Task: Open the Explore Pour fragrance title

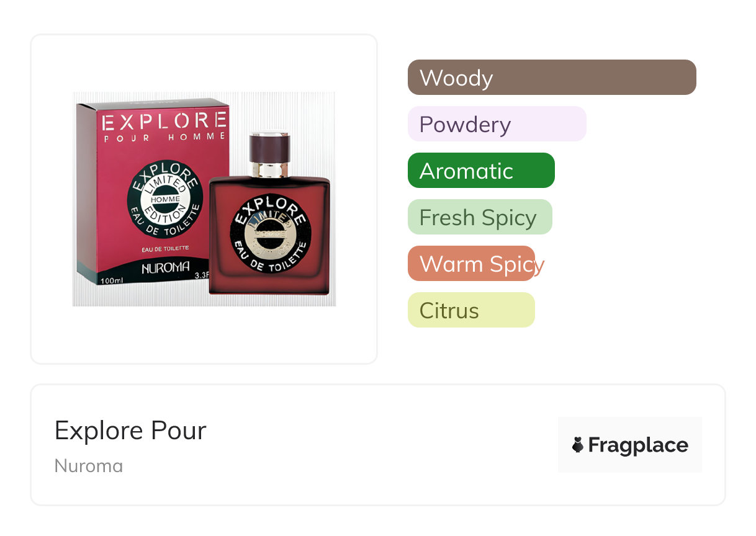Action: [x=130, y=431]
